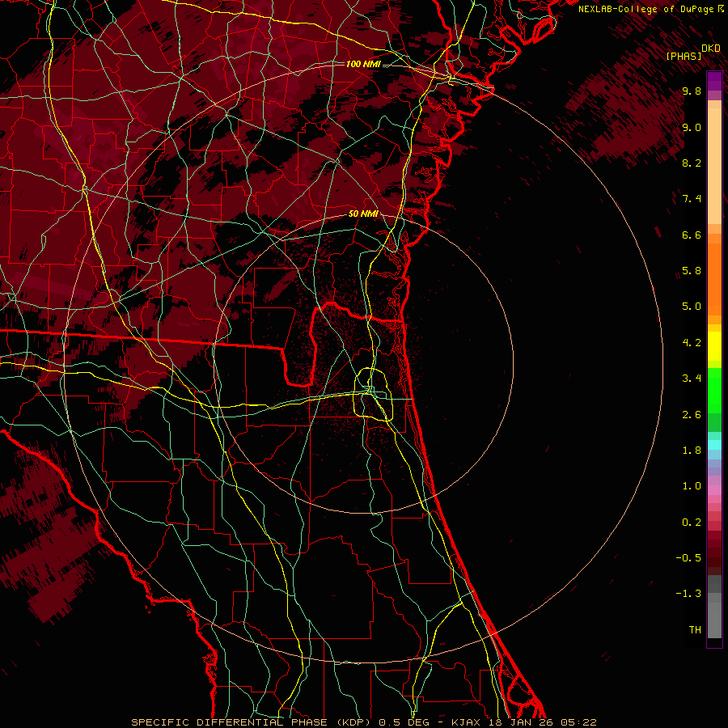The height and width of the screenshot is (728, 728).
Task: Click the light peach color bar segment
Action: point(714,166)
